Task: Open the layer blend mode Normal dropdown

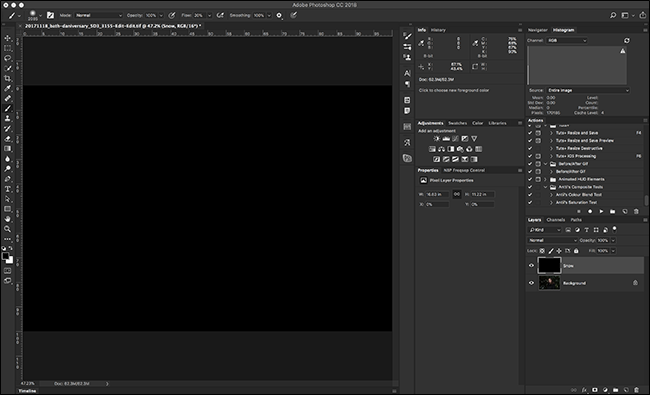Action: pos(553,240)
